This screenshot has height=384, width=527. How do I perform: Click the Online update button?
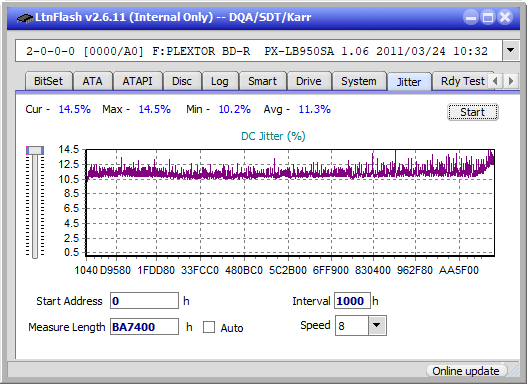click(x=465, y=371)
